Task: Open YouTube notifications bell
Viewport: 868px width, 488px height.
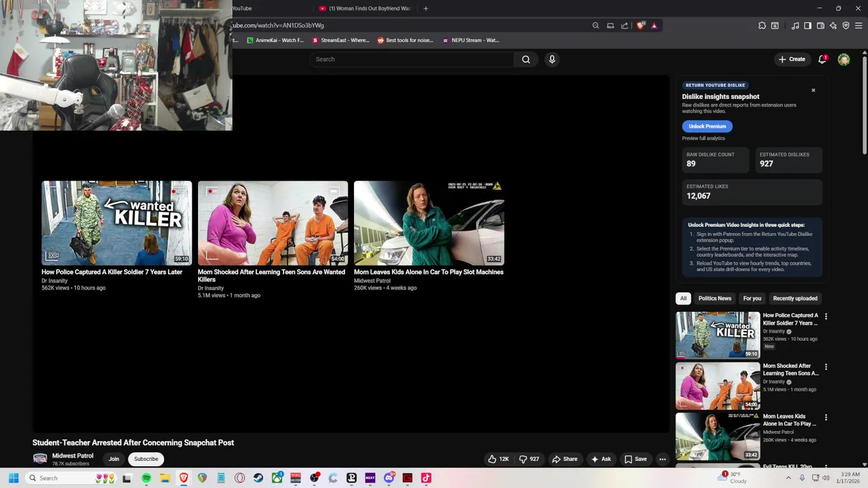Action: pyautogui.click(x=822, y=59)
